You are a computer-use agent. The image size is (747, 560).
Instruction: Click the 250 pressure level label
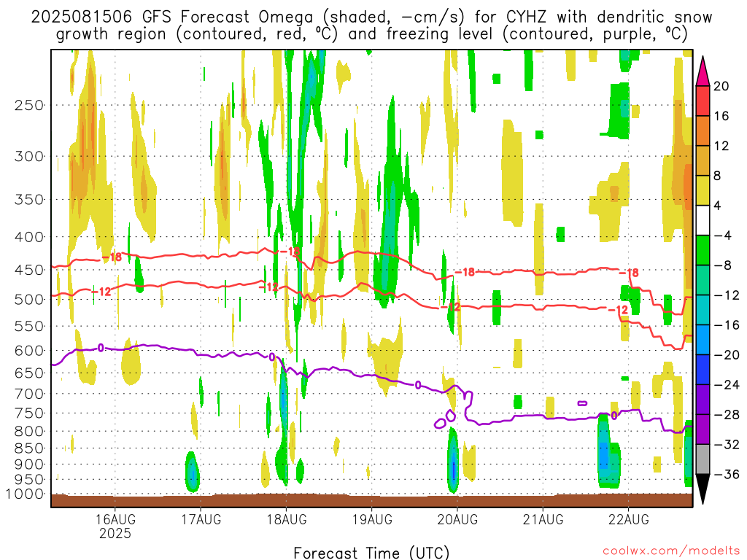(28, 105)
